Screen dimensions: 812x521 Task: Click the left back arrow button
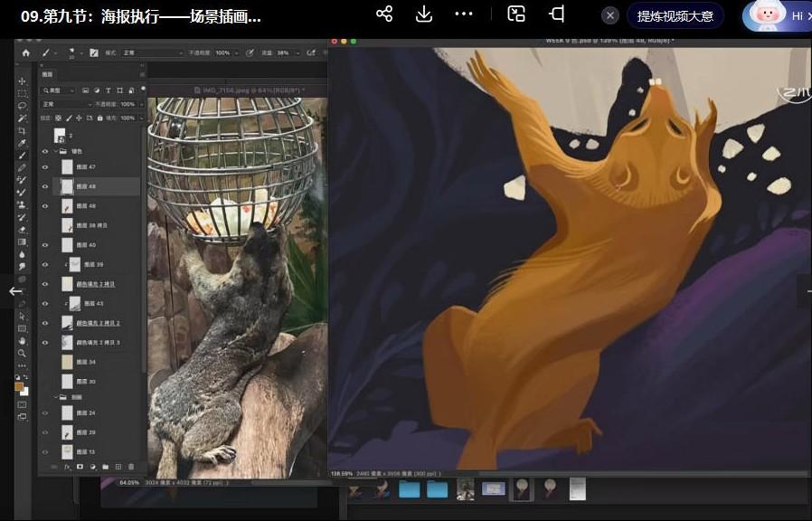coord(15,290)
